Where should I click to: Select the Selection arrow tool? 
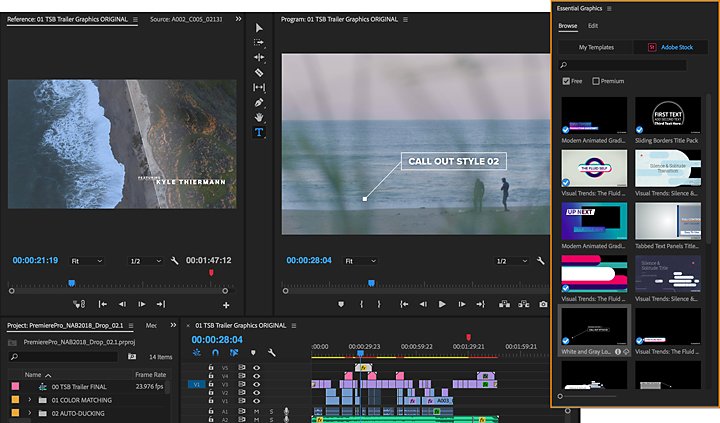click(259, 28)
